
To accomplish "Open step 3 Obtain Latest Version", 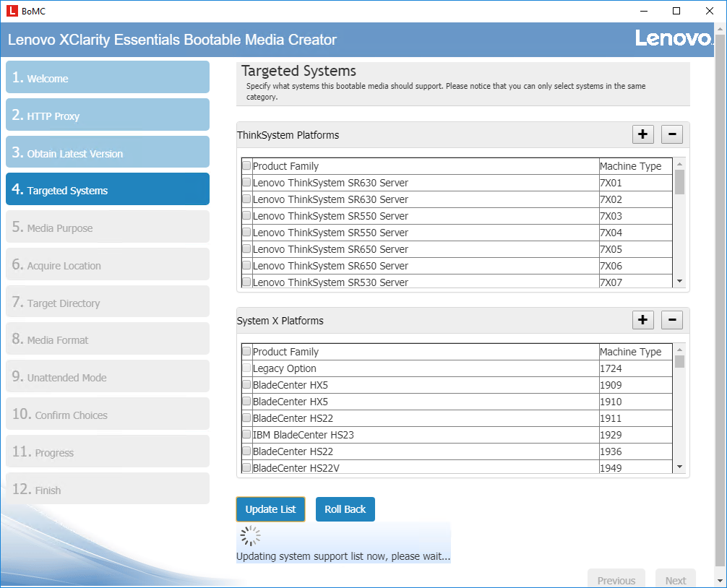I will [108, 152].
